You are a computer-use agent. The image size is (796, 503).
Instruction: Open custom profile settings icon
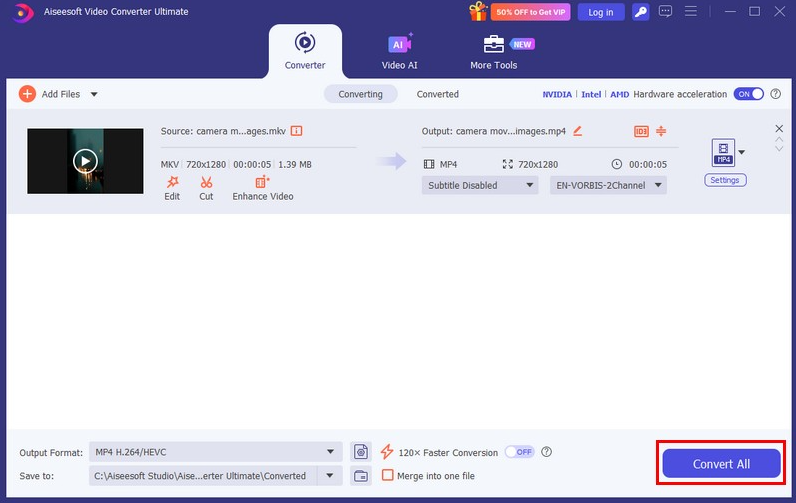click(x=361, y=452)
